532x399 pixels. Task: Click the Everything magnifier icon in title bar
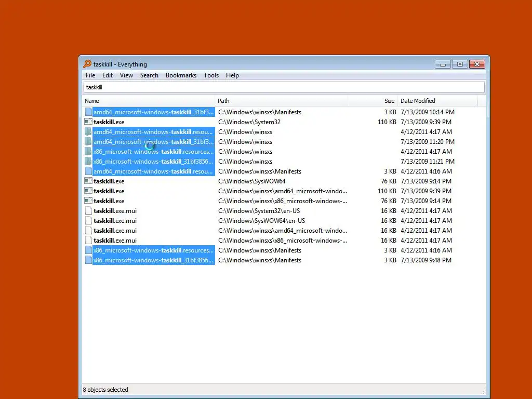pyautogui.click(x=87, y=64)
